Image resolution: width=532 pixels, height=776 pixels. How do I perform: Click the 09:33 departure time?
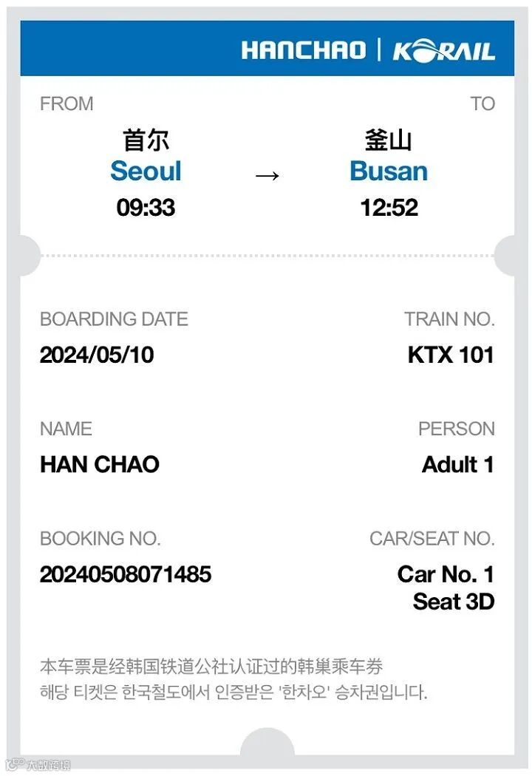[x=146, y=208]
